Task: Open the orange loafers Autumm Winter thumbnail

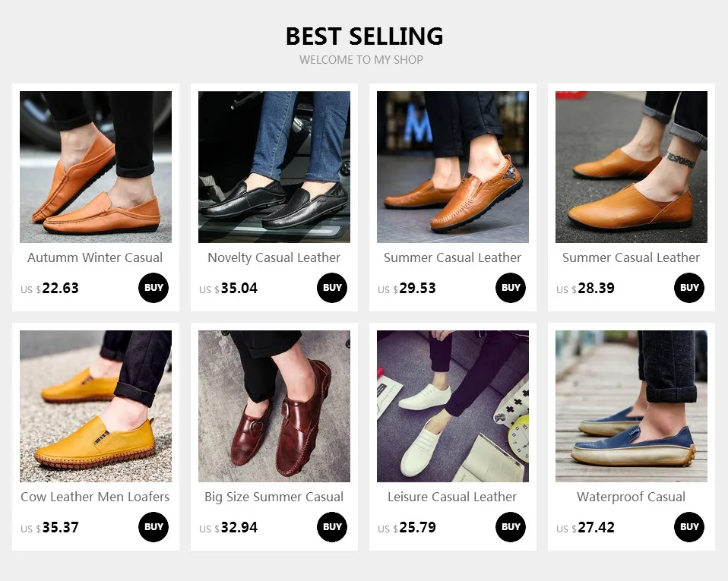Action: coord(96,167)
